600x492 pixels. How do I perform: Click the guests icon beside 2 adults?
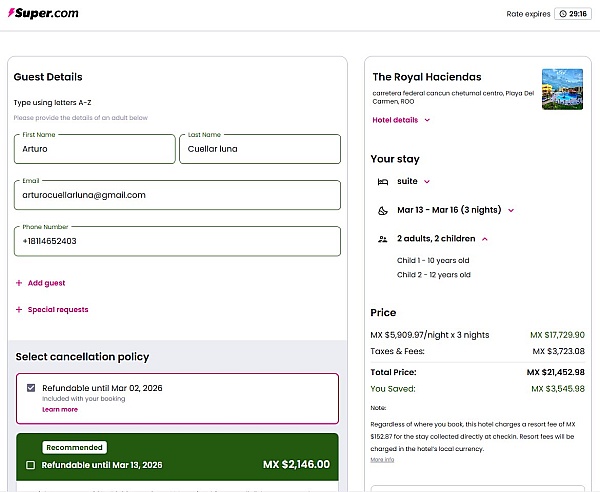click(382, 239)
